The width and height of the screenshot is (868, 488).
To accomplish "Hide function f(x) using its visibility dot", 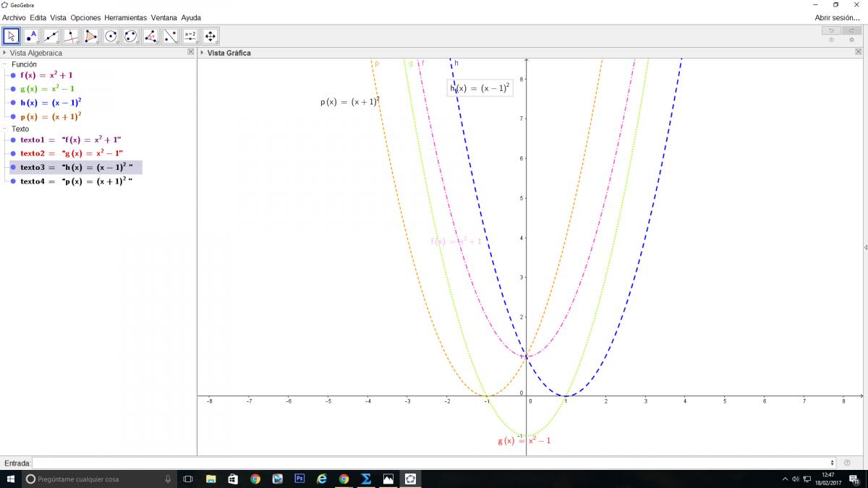I will pyautogui.click(x=13, y=75).
